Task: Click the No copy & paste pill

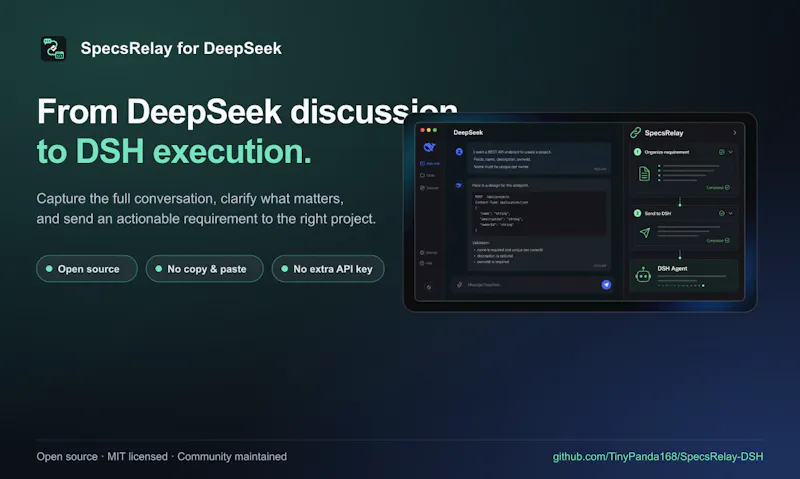Action: 205,269
